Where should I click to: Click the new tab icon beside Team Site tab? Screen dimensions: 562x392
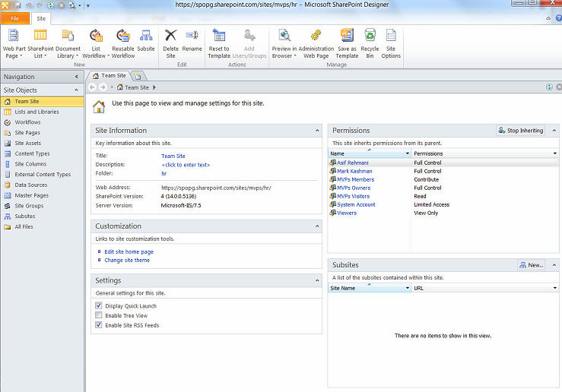click(x=138, y=76)
